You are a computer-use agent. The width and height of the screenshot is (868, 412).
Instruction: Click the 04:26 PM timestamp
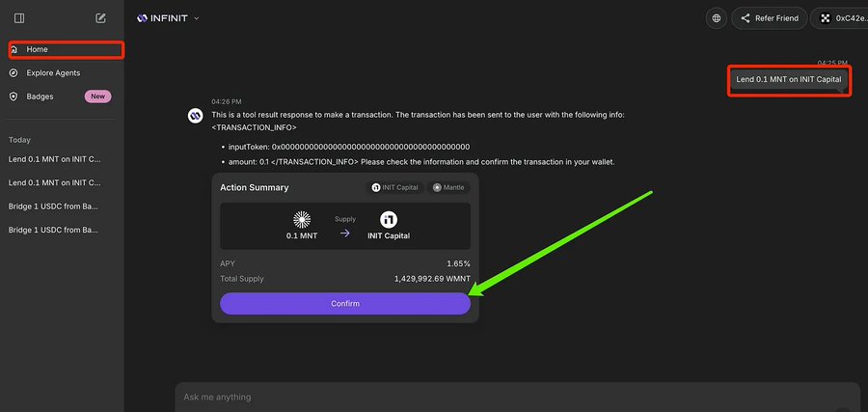227,102
